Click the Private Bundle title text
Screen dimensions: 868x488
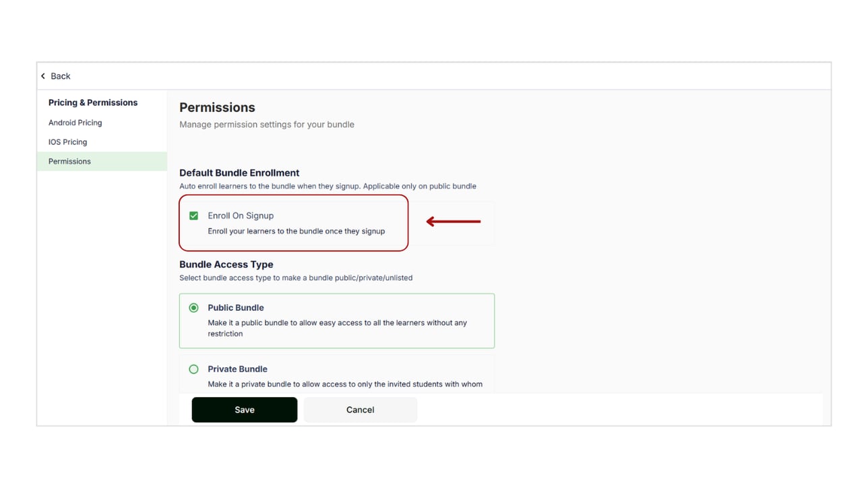(x=238, y=369)
